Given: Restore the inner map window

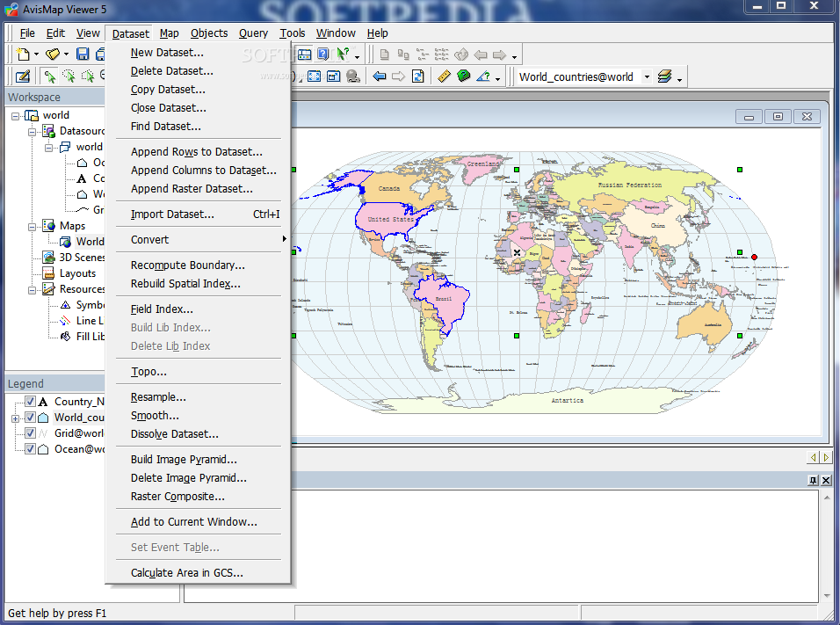Looking at the screenshot, I should [778, 116].
